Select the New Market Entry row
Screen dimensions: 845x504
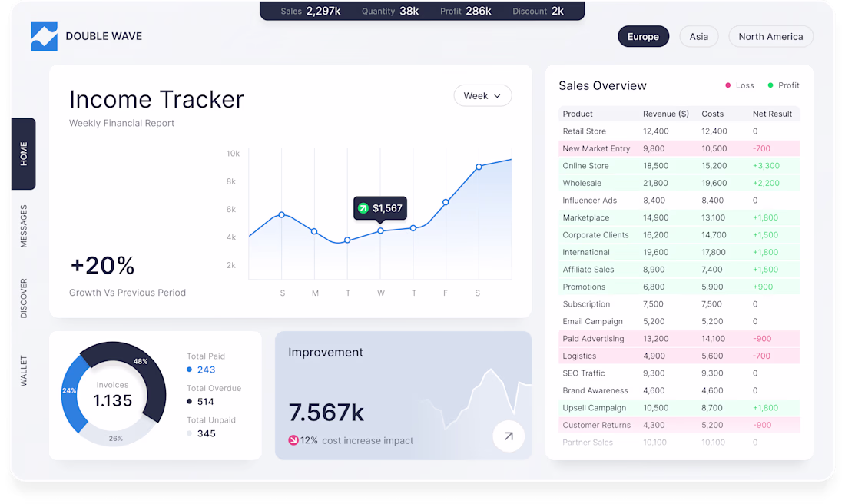(x=679, y=148)
